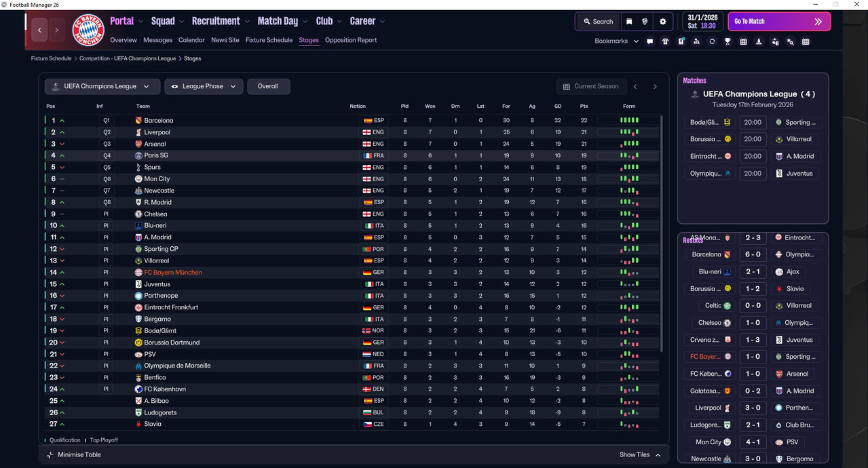Switch to the Calendar tab
Viewport: 868px width, 468px height.
click(x=191, y=40)
